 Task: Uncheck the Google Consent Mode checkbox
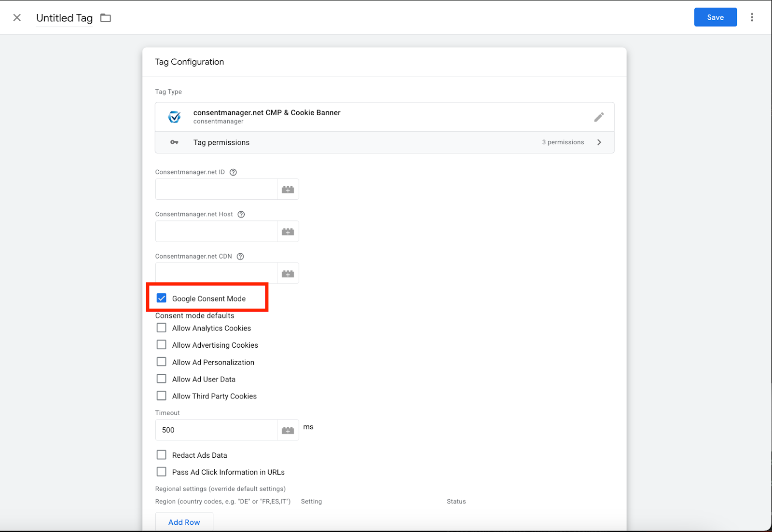162,298
